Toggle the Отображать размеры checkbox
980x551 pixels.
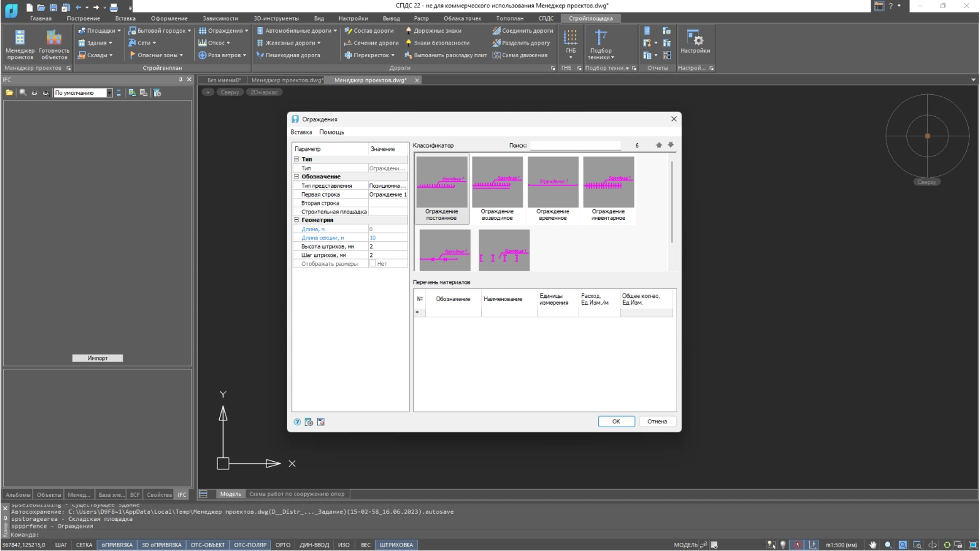373,264
